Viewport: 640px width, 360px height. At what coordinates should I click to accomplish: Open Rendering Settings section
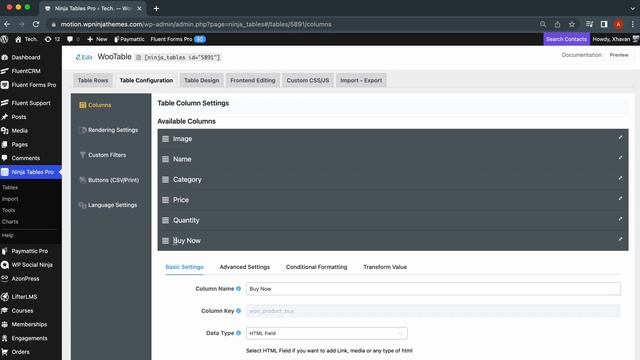[x=108, y=130]
